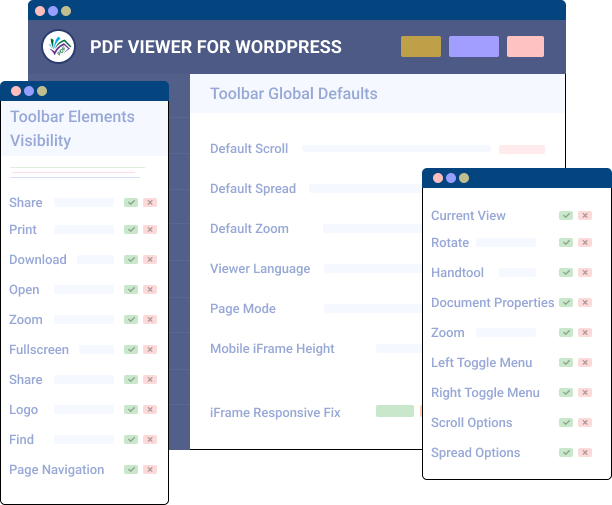Image resolution: width=612 pixels, height=505 pixels.
Task: Disable Right Toggle Menu red X
Action: pos(585,393)
